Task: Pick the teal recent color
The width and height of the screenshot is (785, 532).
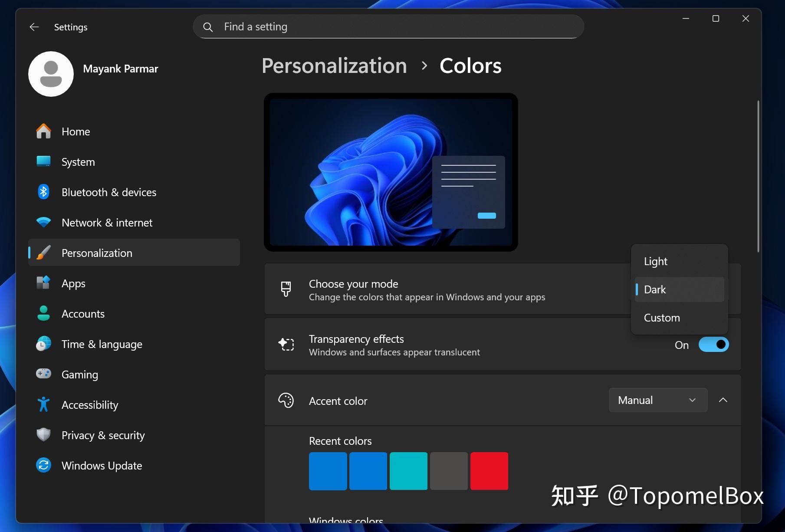Action: coord(408,471)
